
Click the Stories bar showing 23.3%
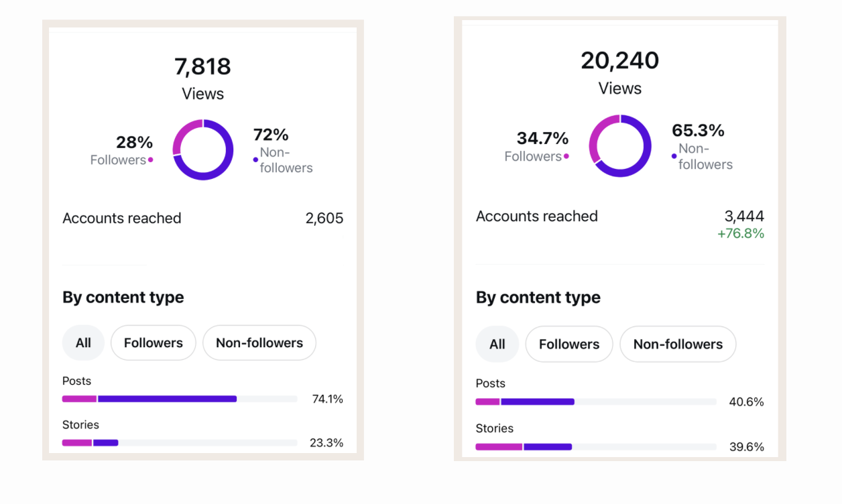180,442
